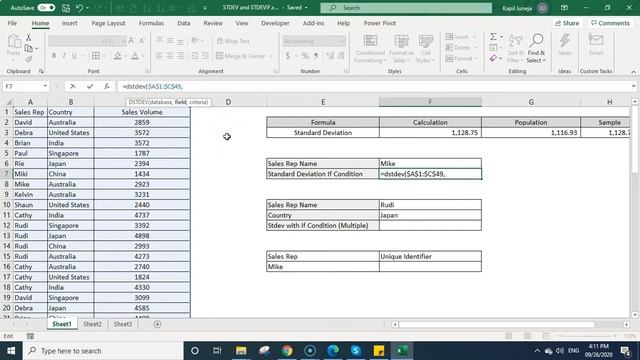
Task: Cancel formula entry with X icon
Action: [73, 87]
